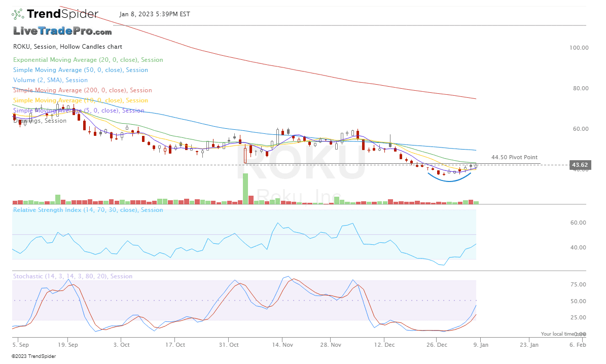Select the Exponential Moving Average (20) legend entry

click(88, 59)
